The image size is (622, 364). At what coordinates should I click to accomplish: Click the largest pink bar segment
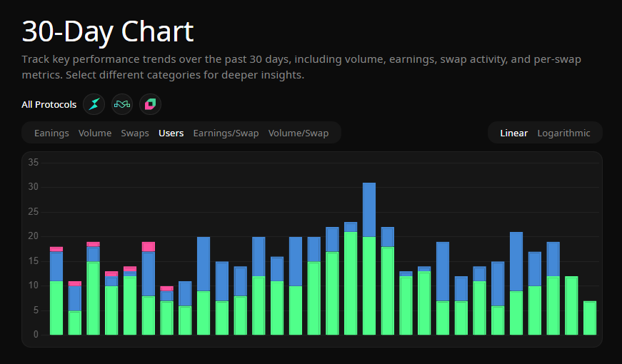pyautogui.click(x=149, y=247)
